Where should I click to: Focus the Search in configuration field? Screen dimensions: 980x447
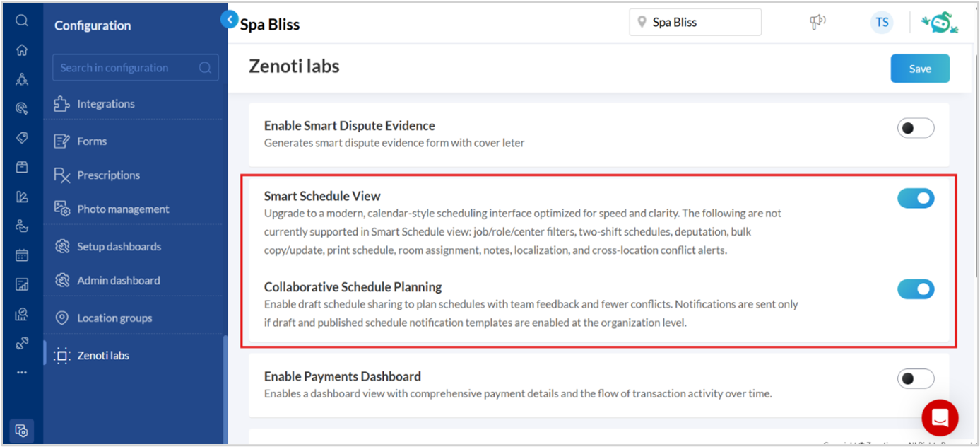tap(136, 68)
